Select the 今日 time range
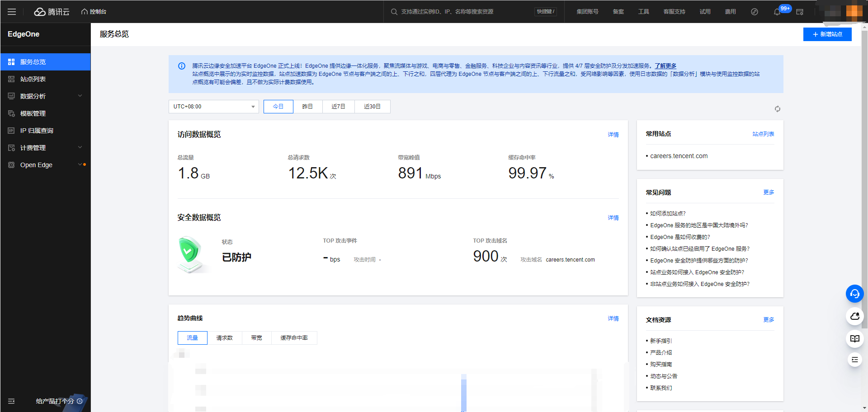This screenshot has width=868, height=412. [278, 107]
